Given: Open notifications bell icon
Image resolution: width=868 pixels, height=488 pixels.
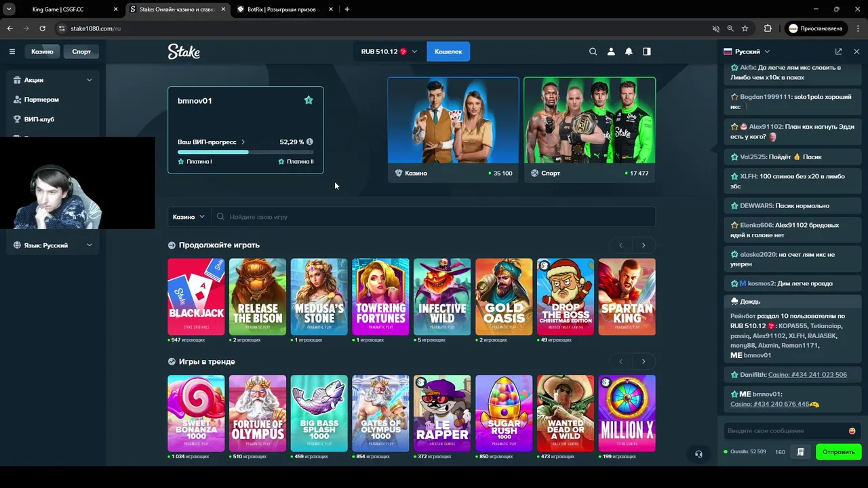Looking at the screenshot, I should point(629,52).
